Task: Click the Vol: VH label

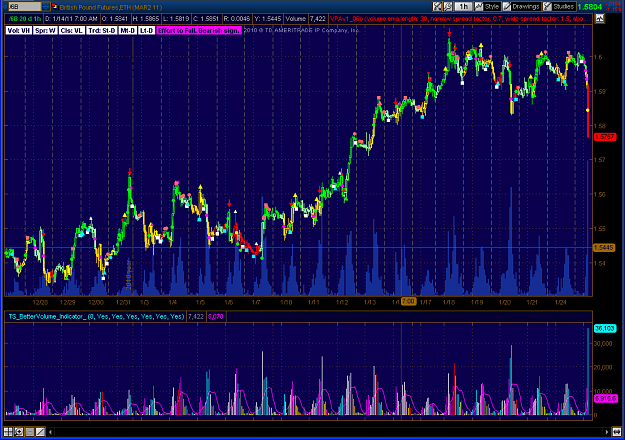Action: [x=18, y=30]
